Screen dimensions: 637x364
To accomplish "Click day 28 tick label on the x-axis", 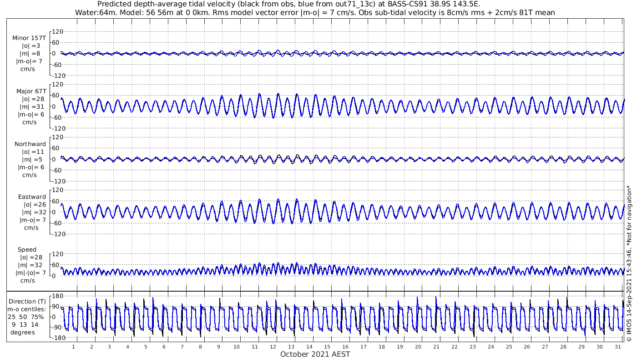I will 563,347.
